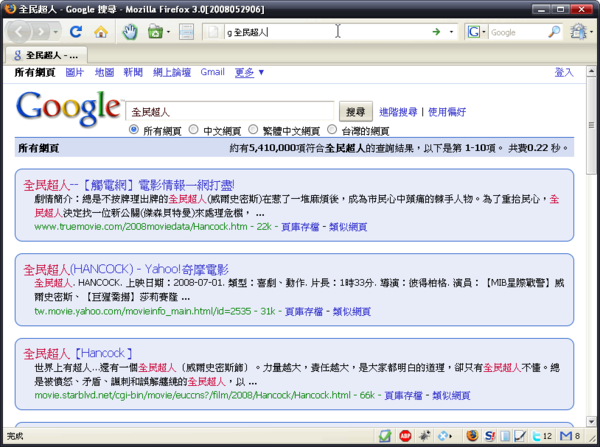
Task: Click the 搜尋 search button
Action: (x=356, y=112)
